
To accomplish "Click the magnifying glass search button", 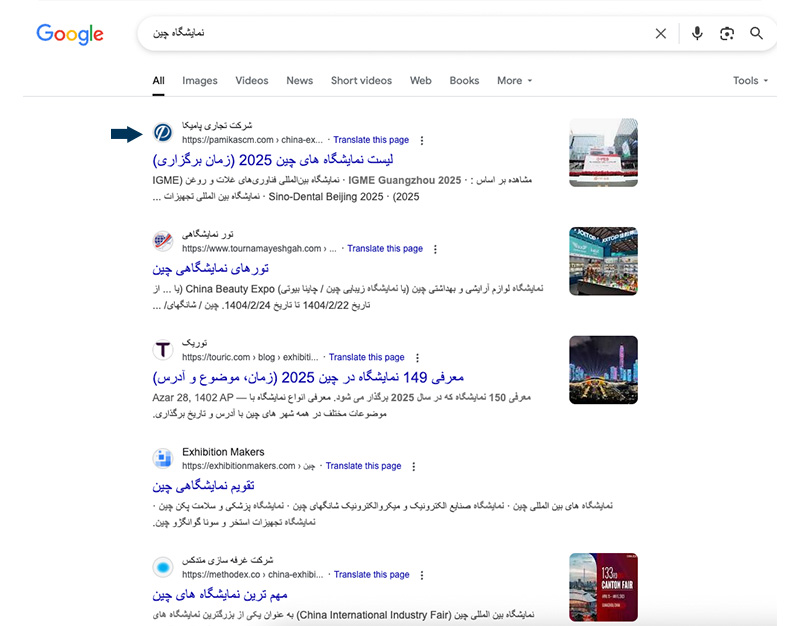I will [x=756, y=34].
